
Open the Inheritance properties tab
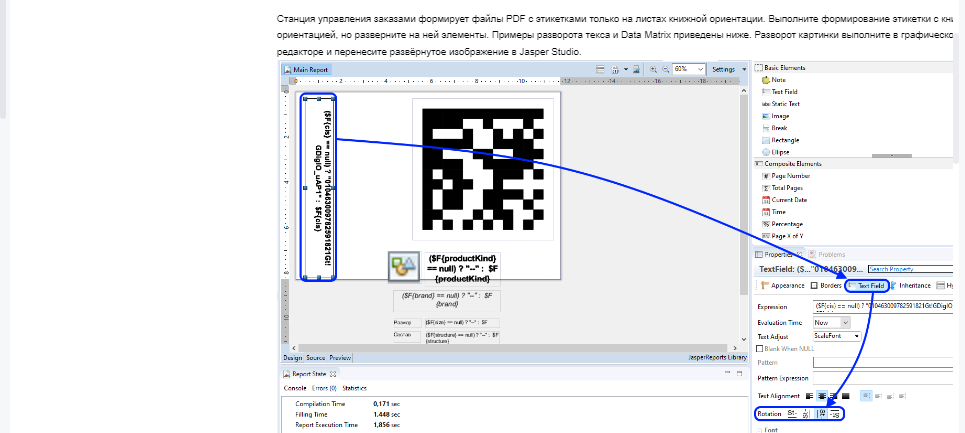point(911,285)
